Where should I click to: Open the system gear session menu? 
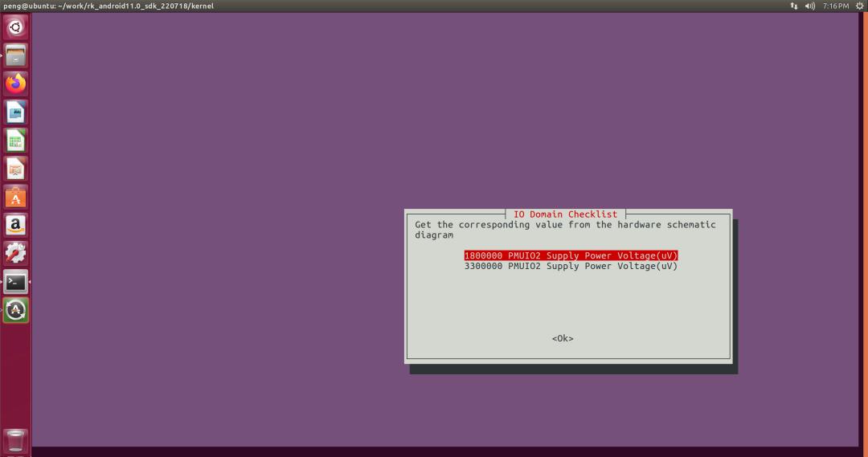[x=859, y=6]
